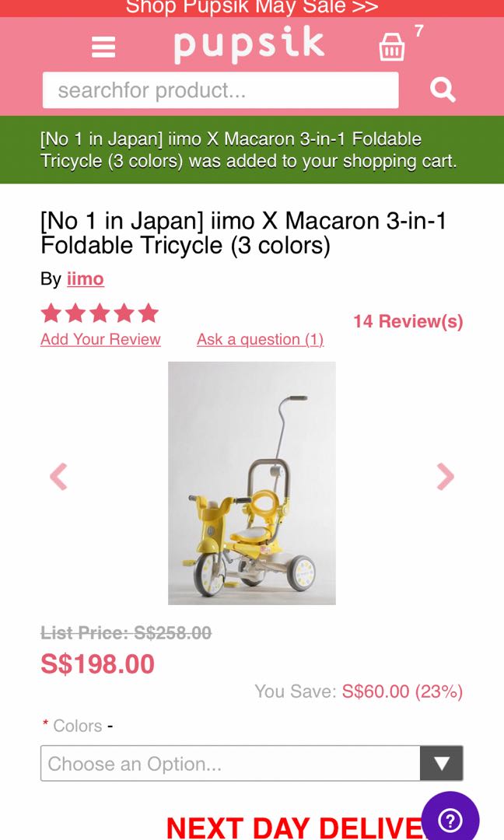Click the left carousel arrow
This screenshot has height=840, width=504.
[x=58, y=476]
